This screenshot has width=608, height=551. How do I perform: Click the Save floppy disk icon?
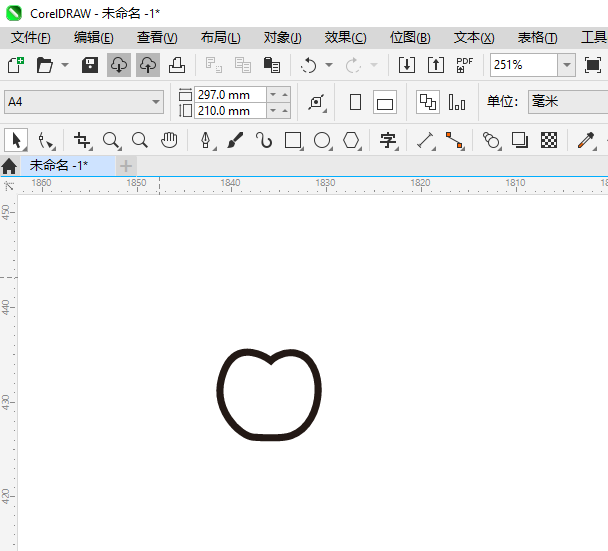click(90, 65)
